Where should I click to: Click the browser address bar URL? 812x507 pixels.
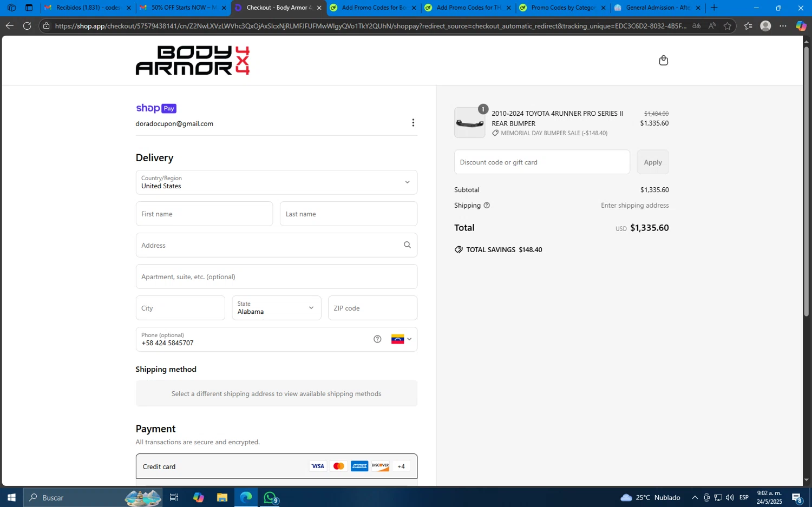pyautogui.click(x=370, y=26)
